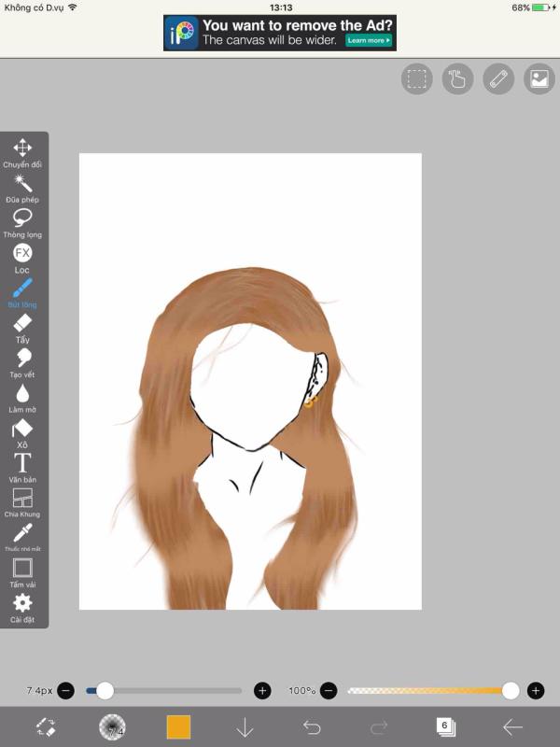Open the FX filter (Lọc) tool

[x=22, y=254]
